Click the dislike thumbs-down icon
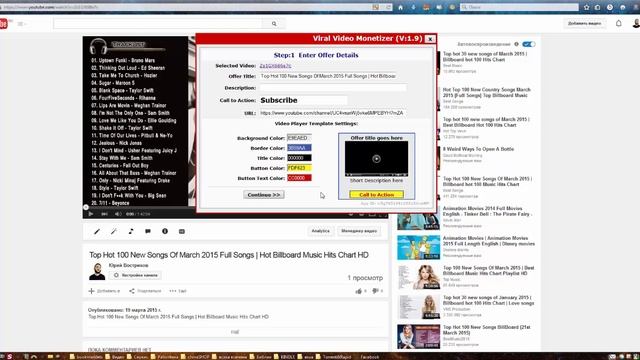This screenshot has height=360, width=640. [x=375, y=291]
